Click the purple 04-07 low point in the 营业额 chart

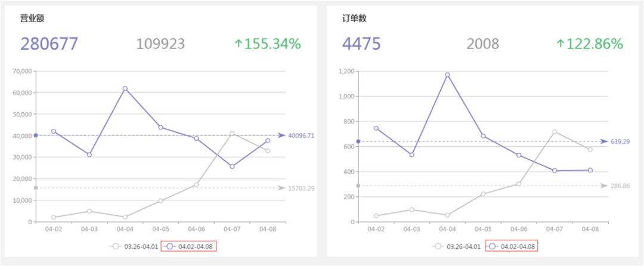[232, 166]
